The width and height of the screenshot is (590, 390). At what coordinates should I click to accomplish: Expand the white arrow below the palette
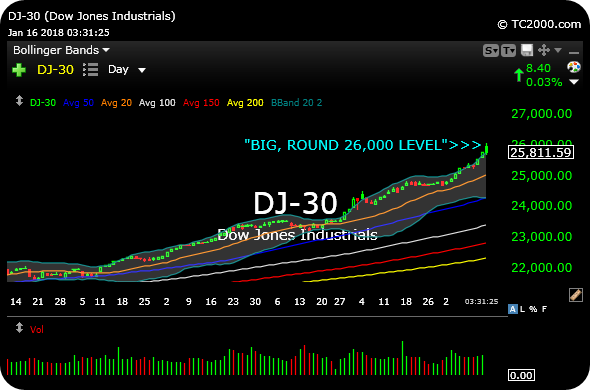point(574,82)
